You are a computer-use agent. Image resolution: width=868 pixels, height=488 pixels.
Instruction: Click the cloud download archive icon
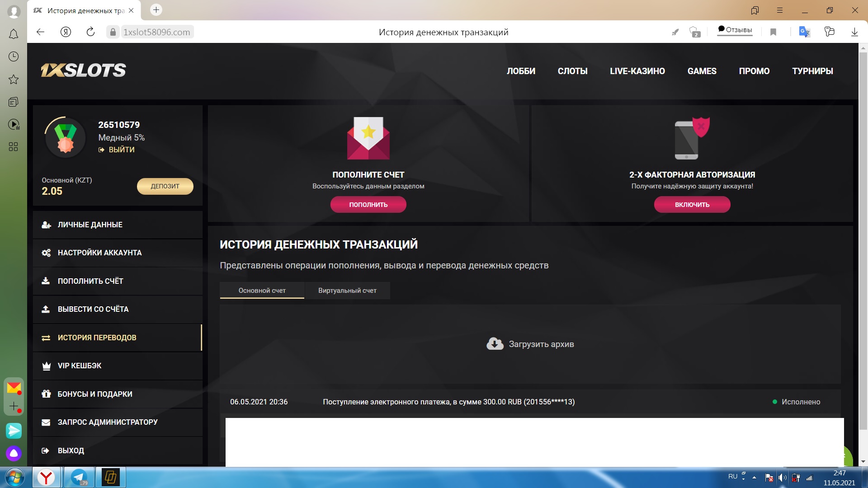(495, 344)
